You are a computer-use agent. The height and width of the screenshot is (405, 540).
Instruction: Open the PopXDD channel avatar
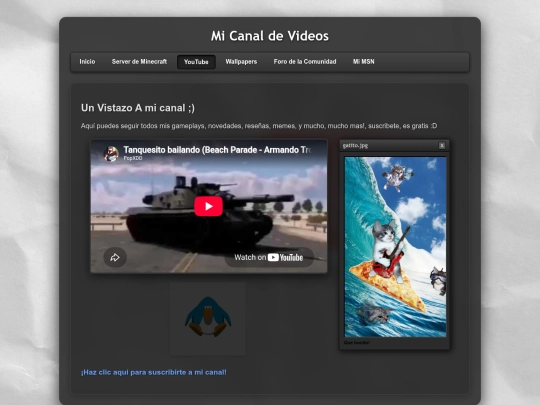point(111,154)
